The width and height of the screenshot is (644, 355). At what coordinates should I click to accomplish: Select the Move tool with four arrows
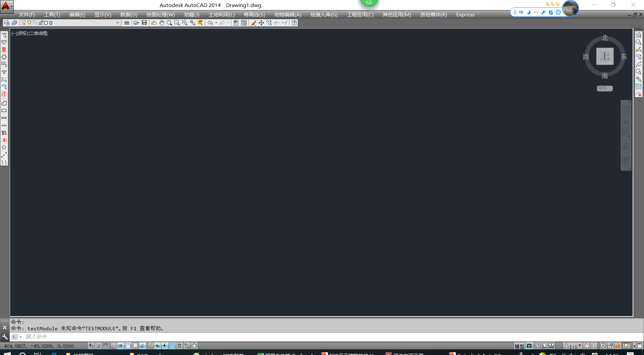click(x=261, y=23)
